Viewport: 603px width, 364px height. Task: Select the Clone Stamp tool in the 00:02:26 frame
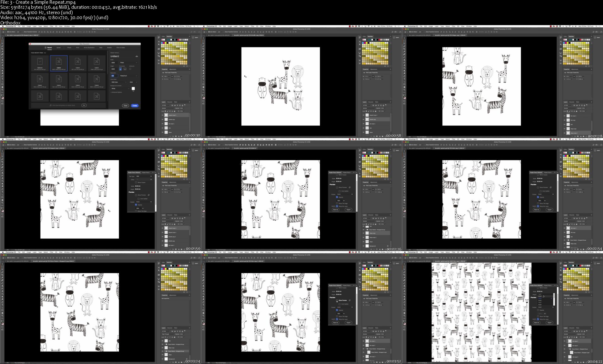pos(203,173)
